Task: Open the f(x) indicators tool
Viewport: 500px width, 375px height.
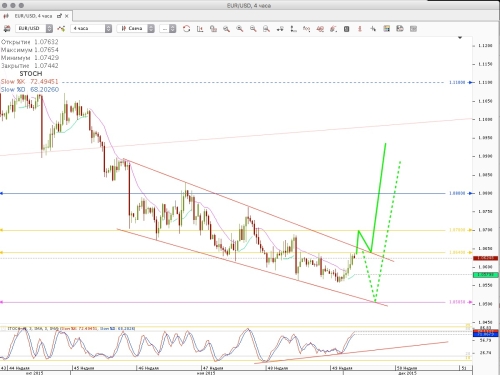Action: click(306, 29)
